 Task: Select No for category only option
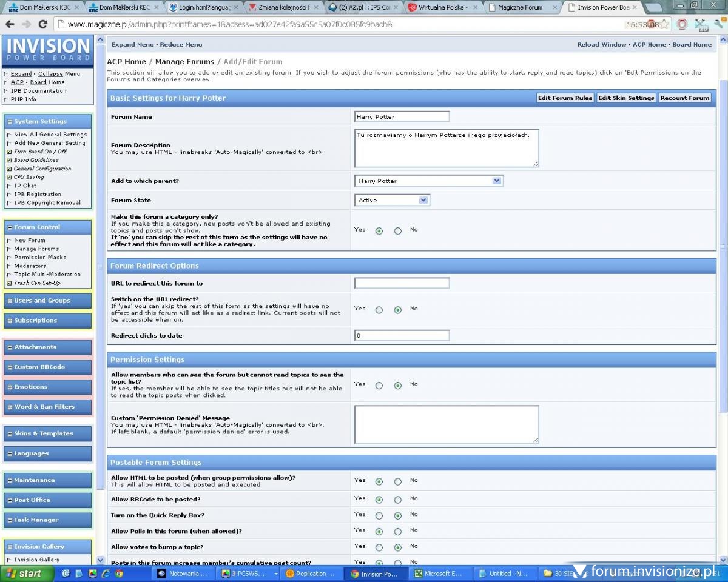[x=397, y=231]
